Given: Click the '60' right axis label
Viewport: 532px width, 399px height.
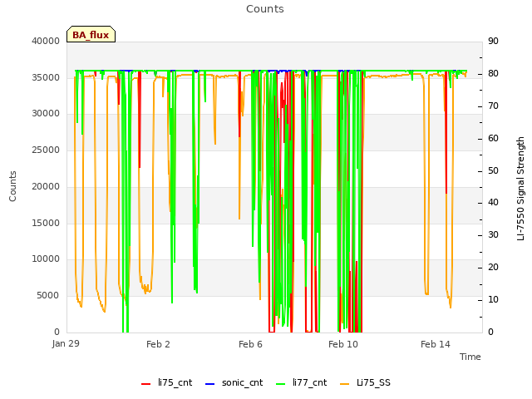Looking at the screenshot, I should point(493,139).
